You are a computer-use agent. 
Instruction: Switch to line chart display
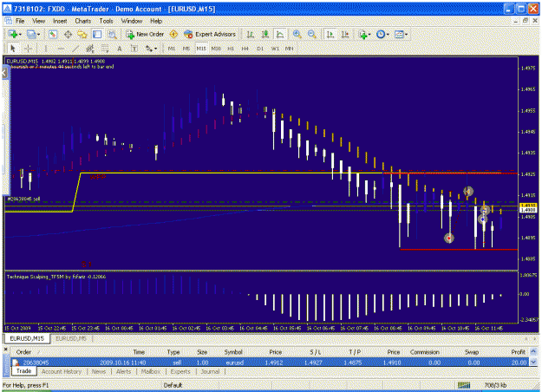(x=279, y=34)
